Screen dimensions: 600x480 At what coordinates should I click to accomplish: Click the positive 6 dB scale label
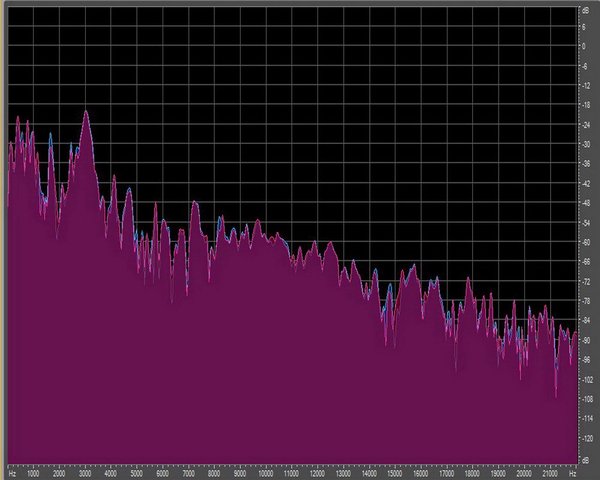click(x=584, y=27)
